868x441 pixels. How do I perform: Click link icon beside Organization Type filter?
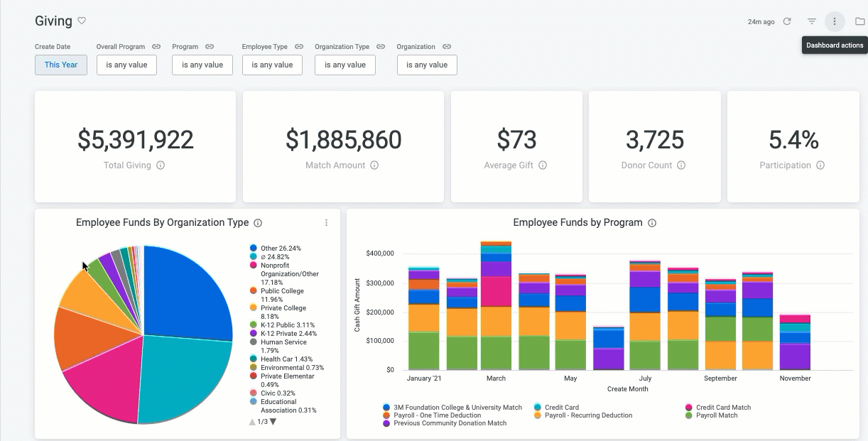click(x=381, y=47)
